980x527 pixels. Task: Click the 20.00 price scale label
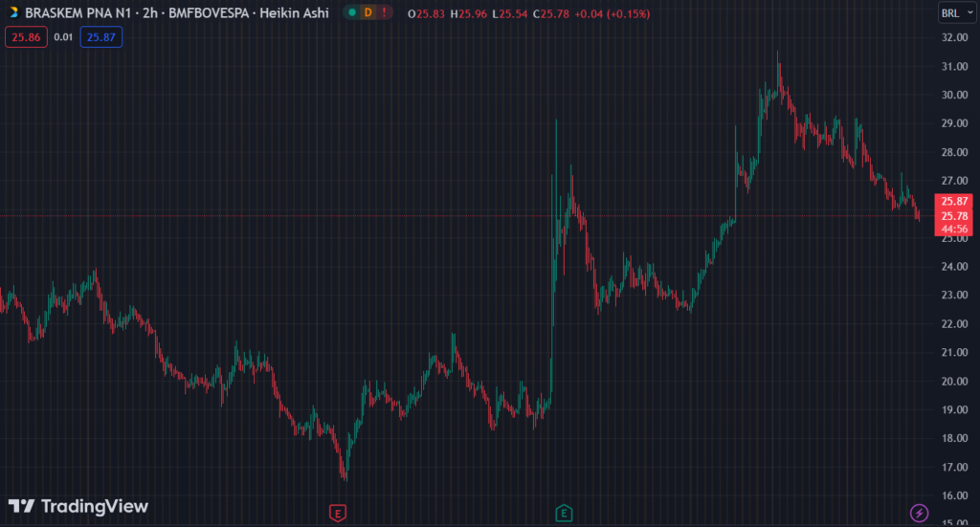[x=954, y=382]
